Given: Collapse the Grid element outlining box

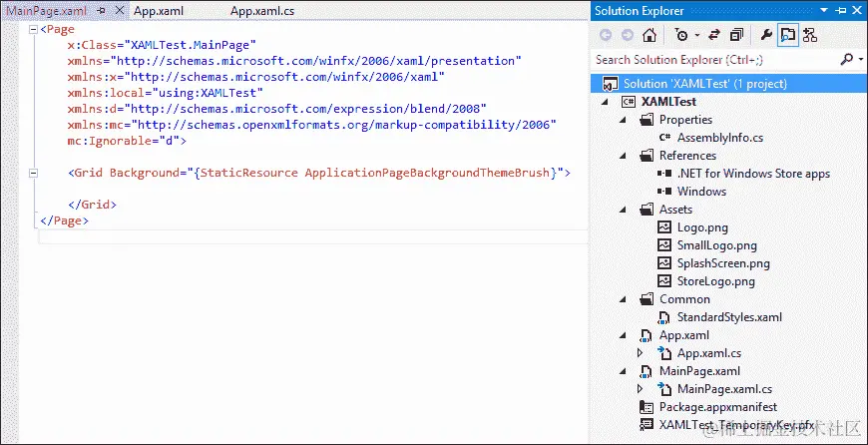Looking at the screenshot, I should click(34, 174).
